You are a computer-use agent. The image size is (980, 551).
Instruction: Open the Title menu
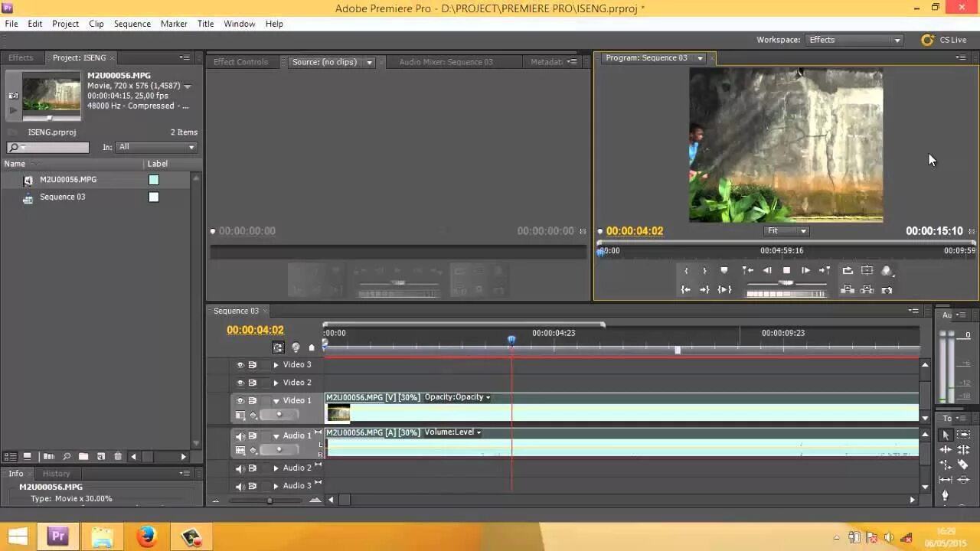206,24
